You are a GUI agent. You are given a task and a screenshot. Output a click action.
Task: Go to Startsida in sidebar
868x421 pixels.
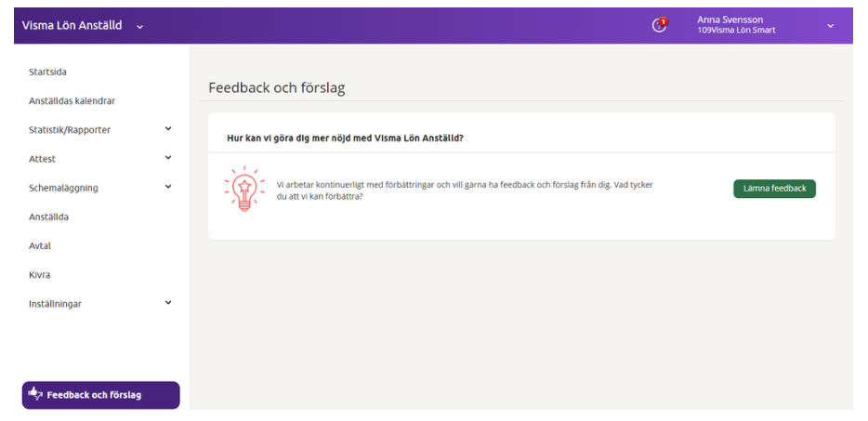tap(47, 72)
